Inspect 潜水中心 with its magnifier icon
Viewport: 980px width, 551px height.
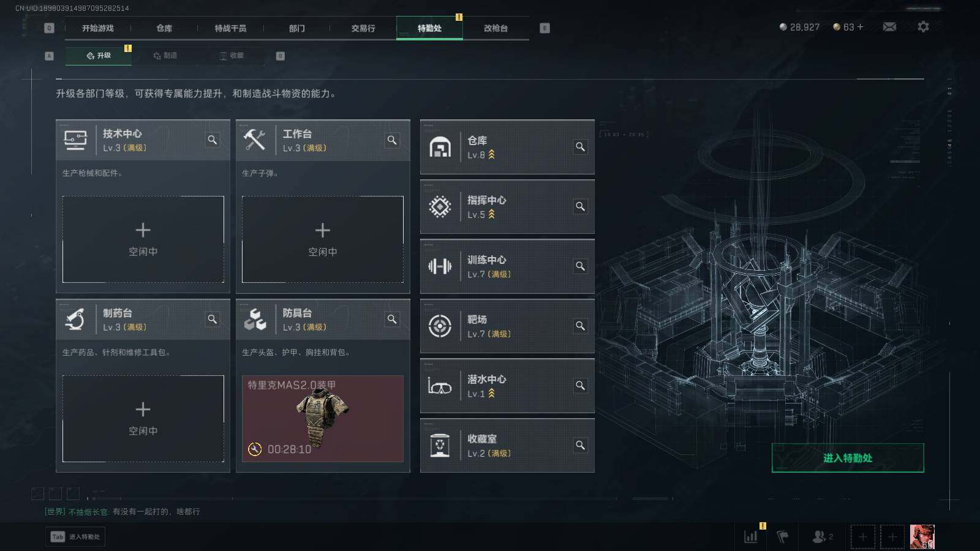[580, 386]
